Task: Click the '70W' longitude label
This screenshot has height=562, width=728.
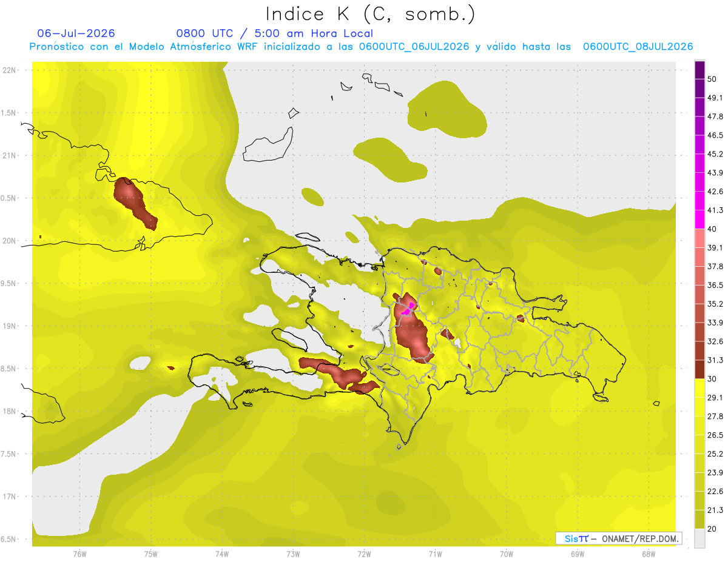Action: (x=507, y=554)
